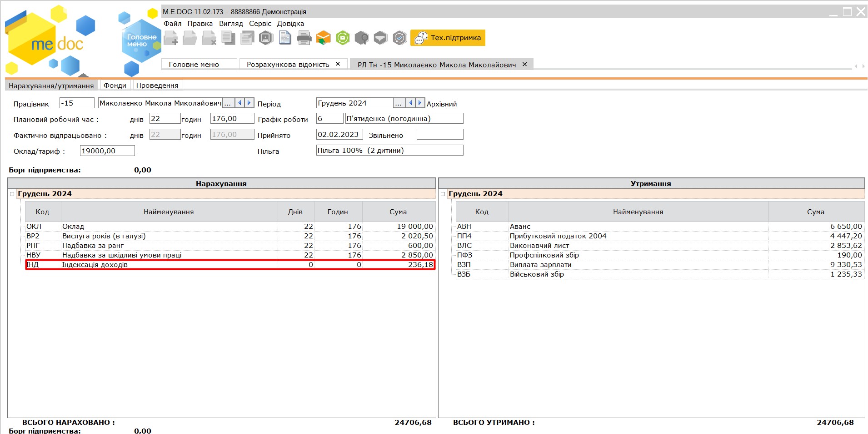Select the Надбавка за шкідливі умови праці row
868x434 pixels.
(x=230, y=255)
